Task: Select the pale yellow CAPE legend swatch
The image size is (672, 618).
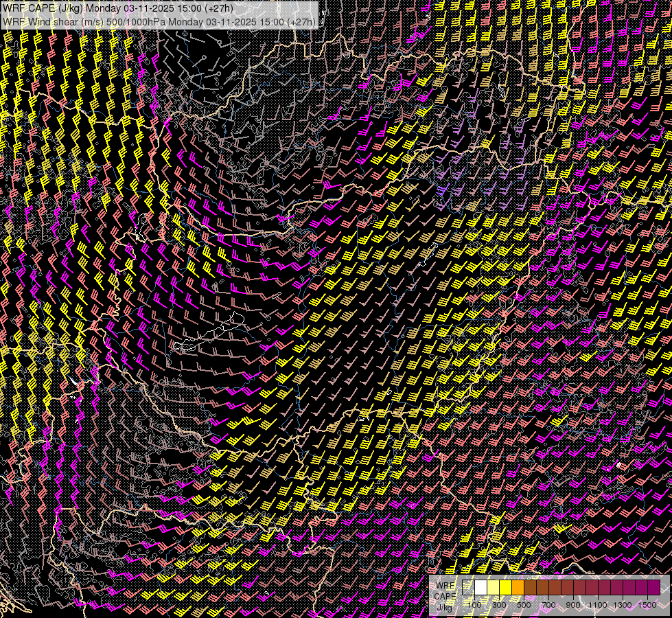Action: 494,587
